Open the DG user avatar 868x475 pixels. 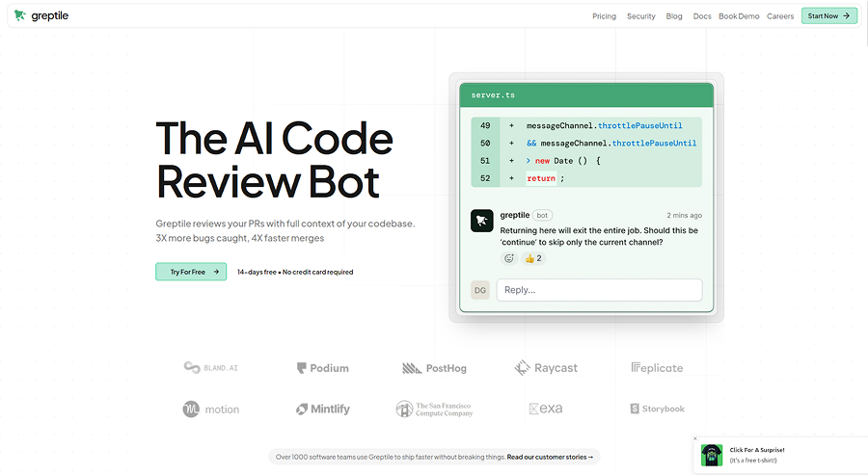click(480, 290)
